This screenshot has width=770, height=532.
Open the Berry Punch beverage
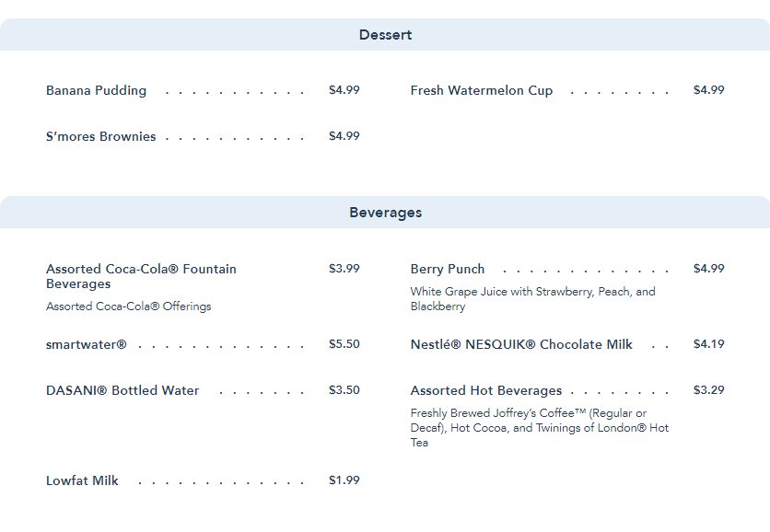(x=448, y=269)
